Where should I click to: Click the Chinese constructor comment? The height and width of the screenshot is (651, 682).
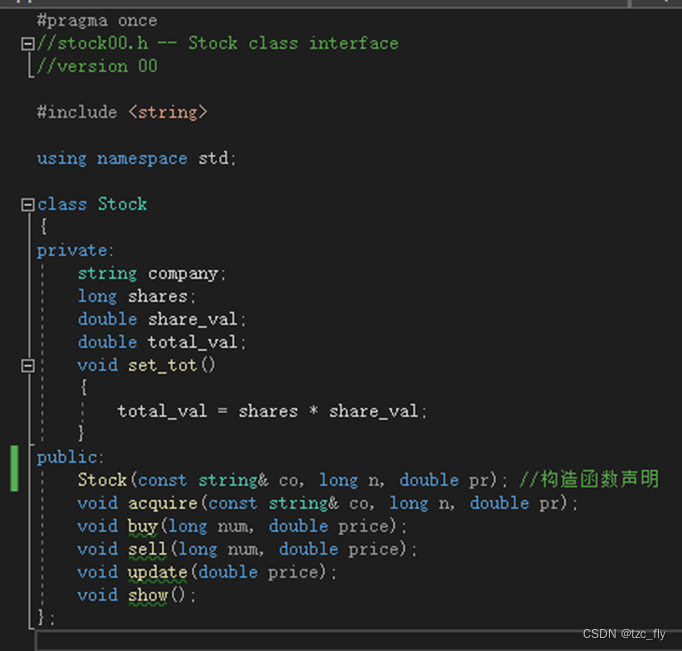click(x=589, y=479)
